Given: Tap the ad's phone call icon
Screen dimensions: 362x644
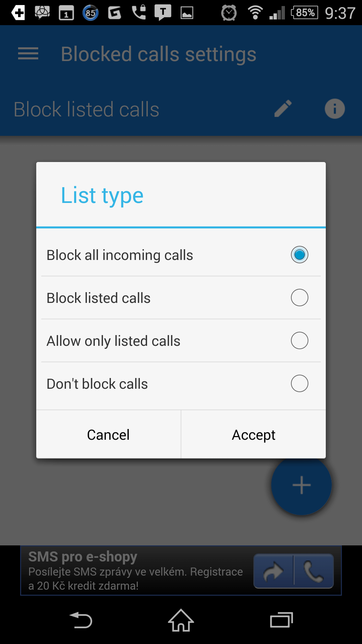Looking at the screenshot, I should (314, 571).
